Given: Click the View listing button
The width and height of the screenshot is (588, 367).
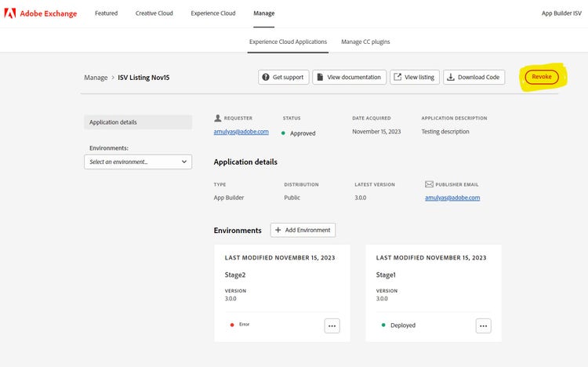Looking at the screenshot, I should click(x=414, y=77).
